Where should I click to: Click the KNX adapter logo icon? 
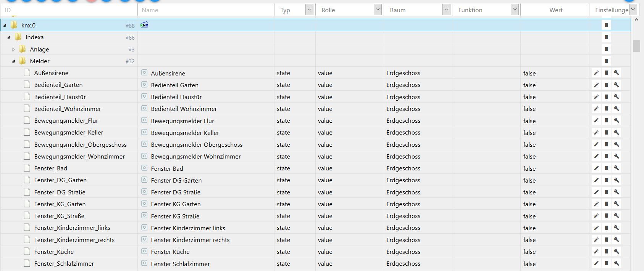point(144,25)
